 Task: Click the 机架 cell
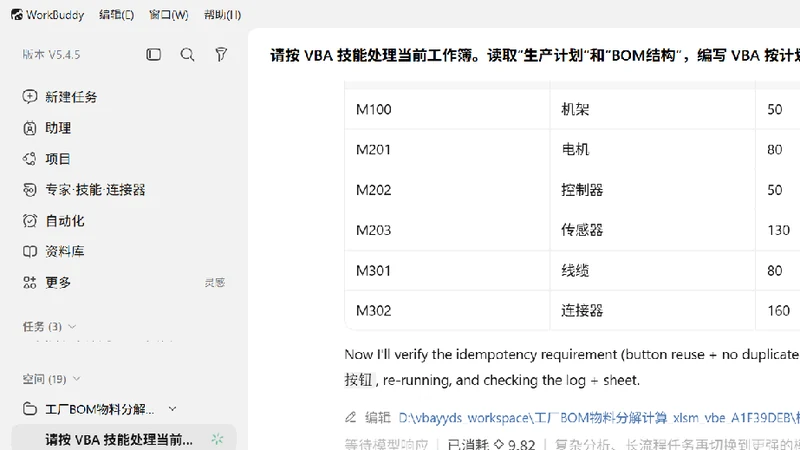(x=575, y=109)
